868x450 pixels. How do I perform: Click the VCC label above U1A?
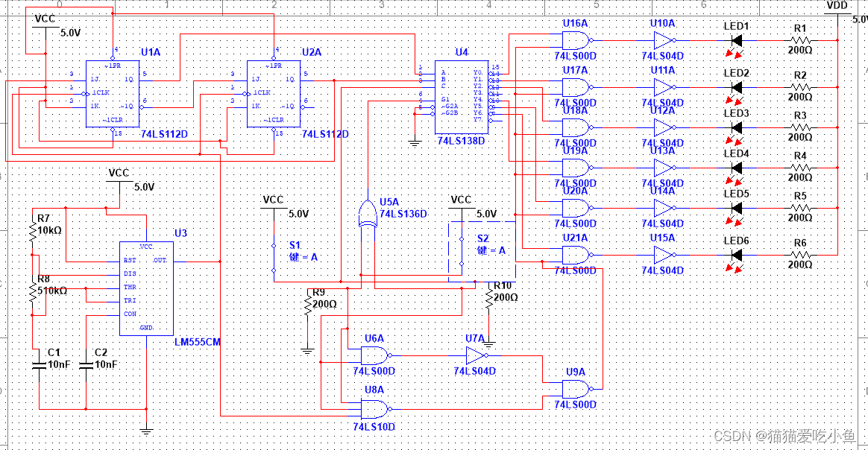click(45, 19)
